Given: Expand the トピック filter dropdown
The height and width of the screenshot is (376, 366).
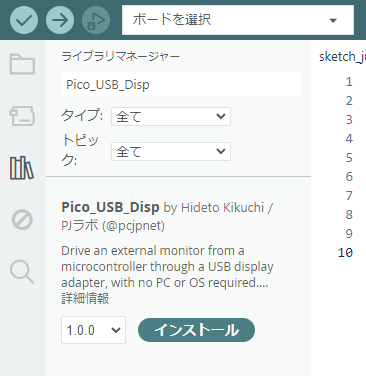Looking at the screenshot, I should [x=171, y=152].
